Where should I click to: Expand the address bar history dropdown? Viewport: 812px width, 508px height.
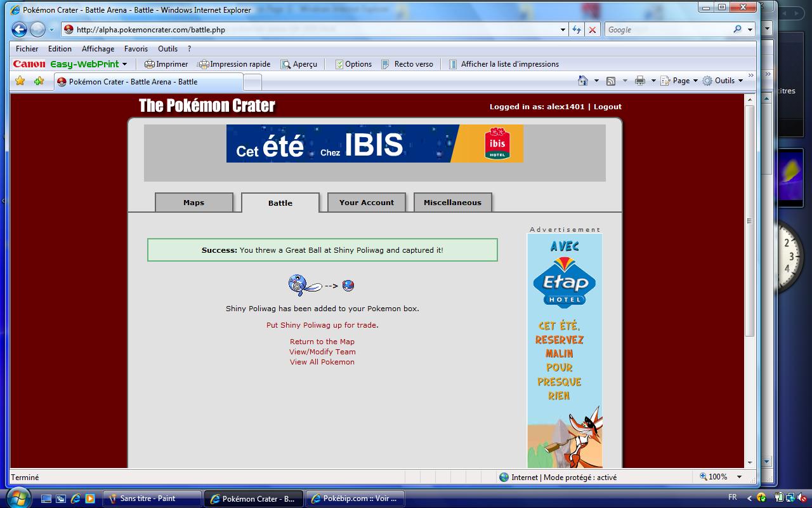[x=563, y=30]
